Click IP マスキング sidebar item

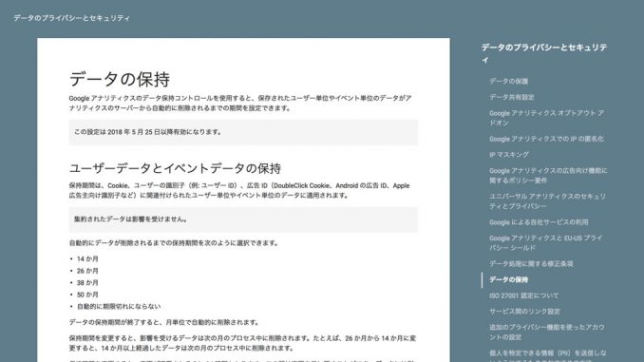pyautogui.click(x=509, y=155)
